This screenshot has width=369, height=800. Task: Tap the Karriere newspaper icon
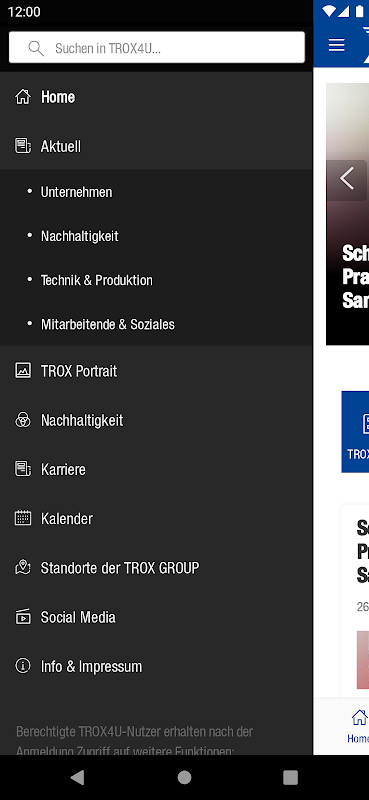point(22,469)
